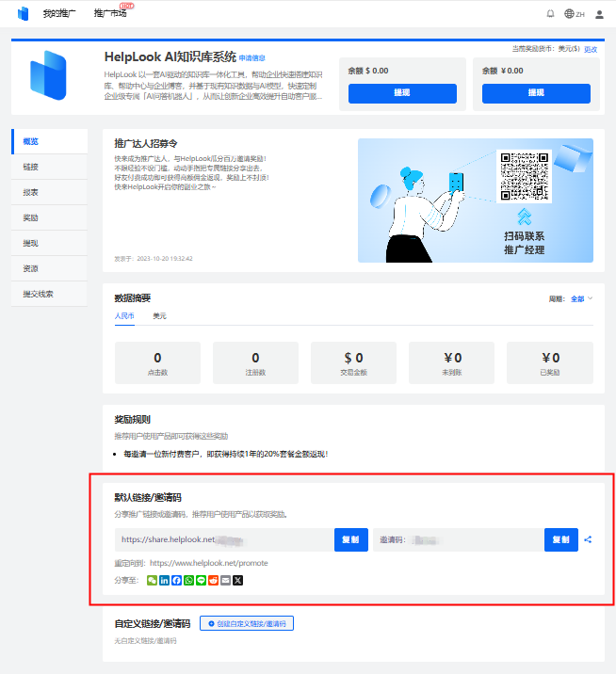The height and width of the screenshot is (674, 616).
Task: Click 创建自定义链接/邀请码 button
Action: pyautogui.click(x=247, y=623)
